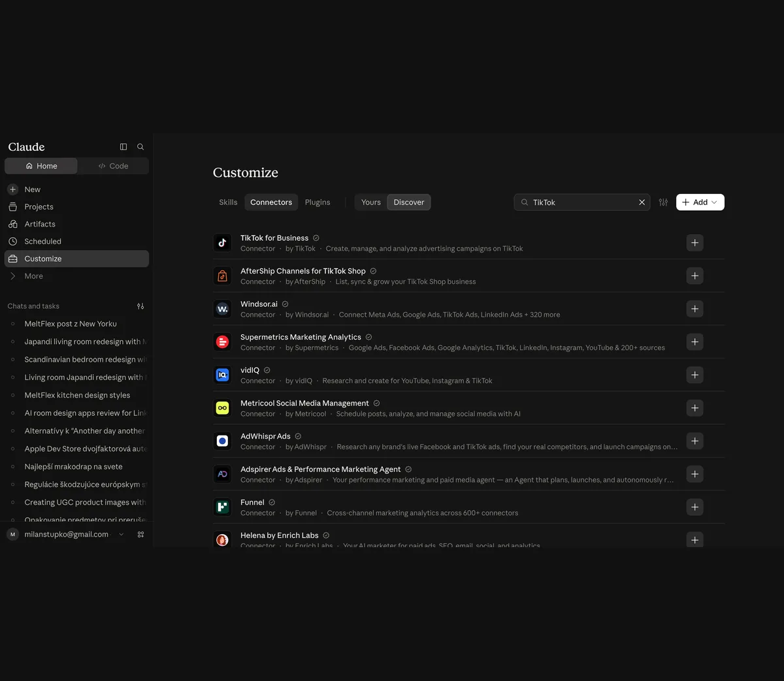Click the New chat plus icon

pos(12,189)
